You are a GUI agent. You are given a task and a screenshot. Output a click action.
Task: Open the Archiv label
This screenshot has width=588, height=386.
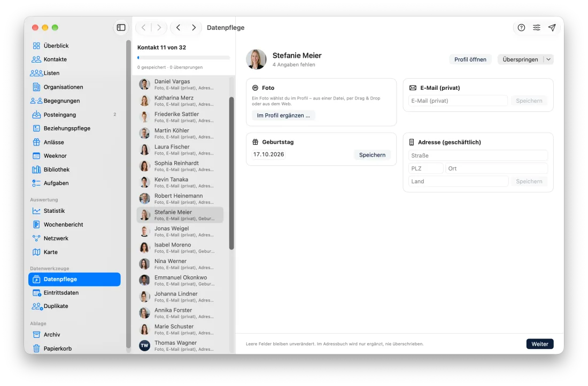(x=52, y=335)
